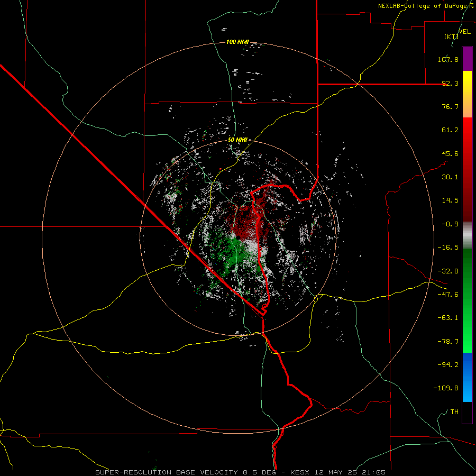Click the 14.5 velocity scale value

click(x=450, y=200)
